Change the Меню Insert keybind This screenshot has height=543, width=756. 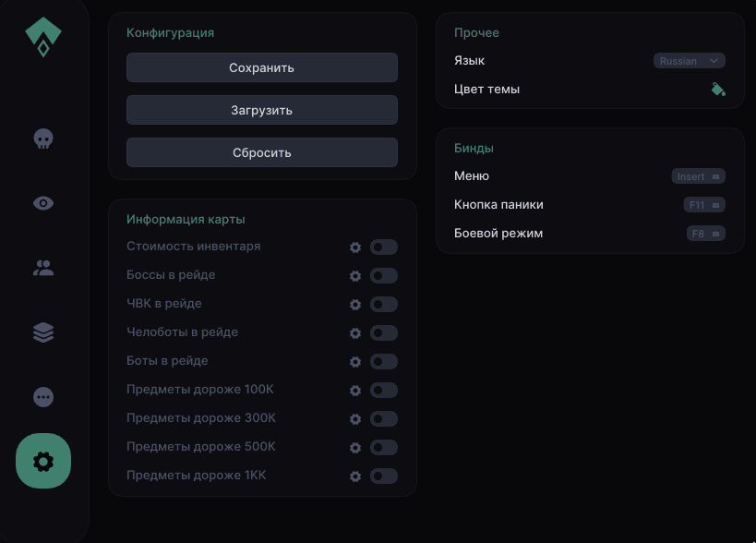click(x=698, y=176)
